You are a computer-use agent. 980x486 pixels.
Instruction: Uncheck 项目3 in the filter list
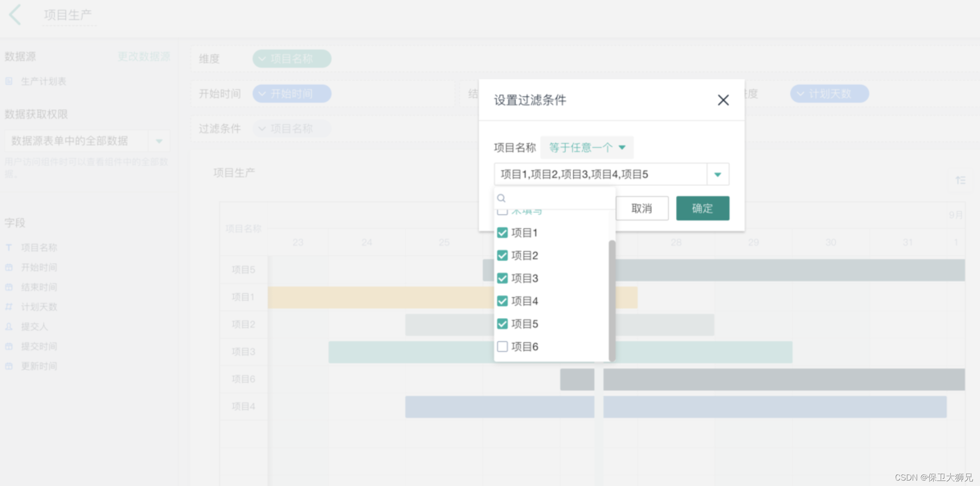(x=502, y=278)
